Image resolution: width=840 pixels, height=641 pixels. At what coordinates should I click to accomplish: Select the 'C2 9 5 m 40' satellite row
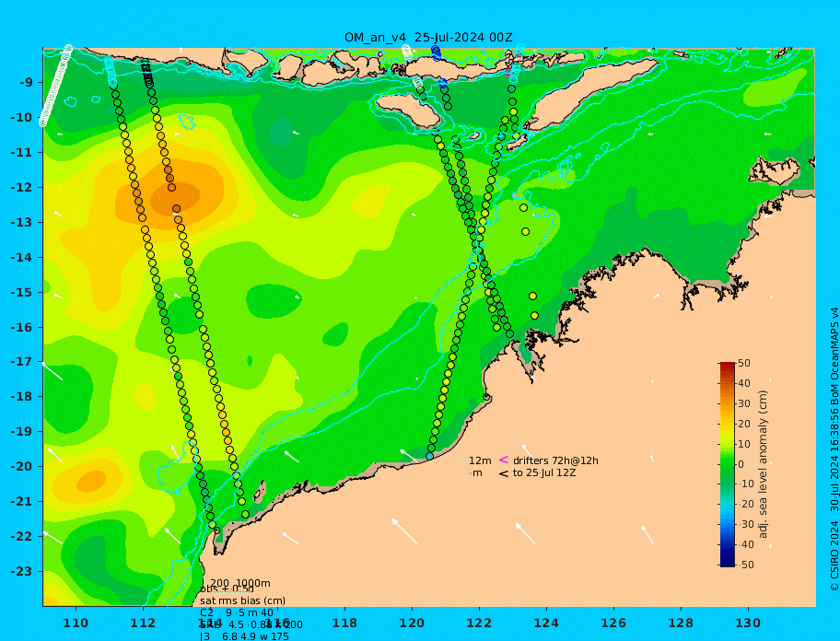click(x=237, y=612)
